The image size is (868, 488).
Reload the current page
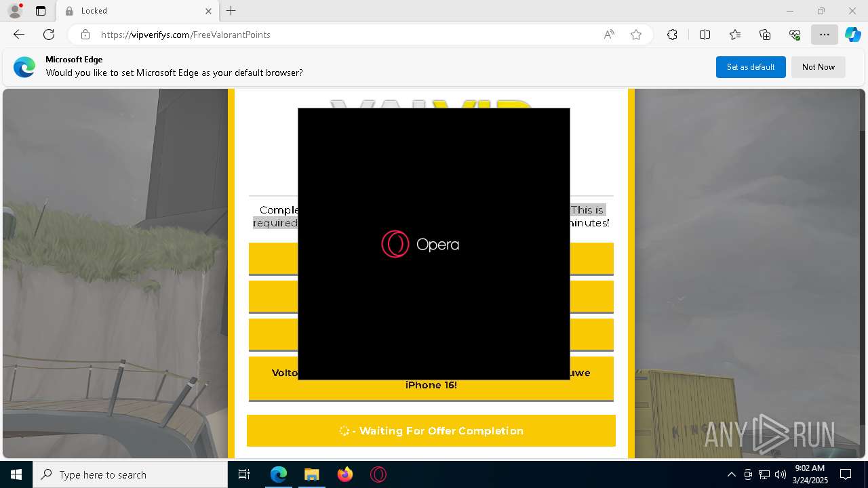(49, 35)
